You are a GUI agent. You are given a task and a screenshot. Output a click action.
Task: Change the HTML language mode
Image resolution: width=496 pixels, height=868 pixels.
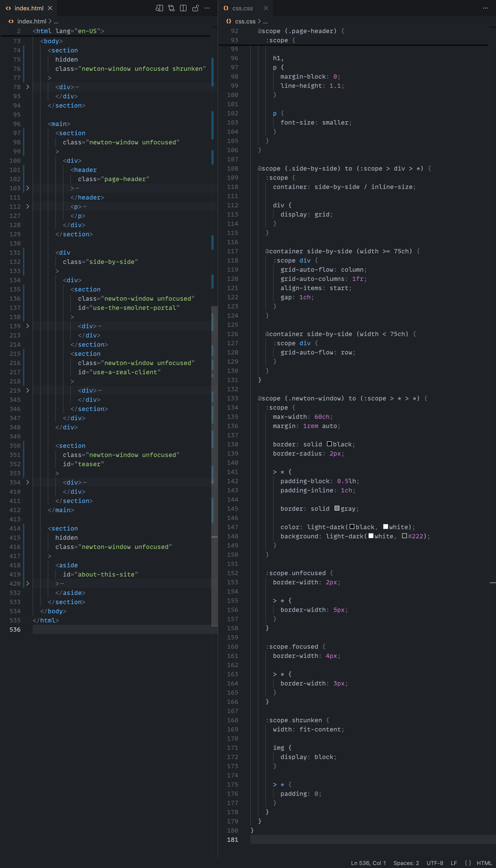[484, 863]
